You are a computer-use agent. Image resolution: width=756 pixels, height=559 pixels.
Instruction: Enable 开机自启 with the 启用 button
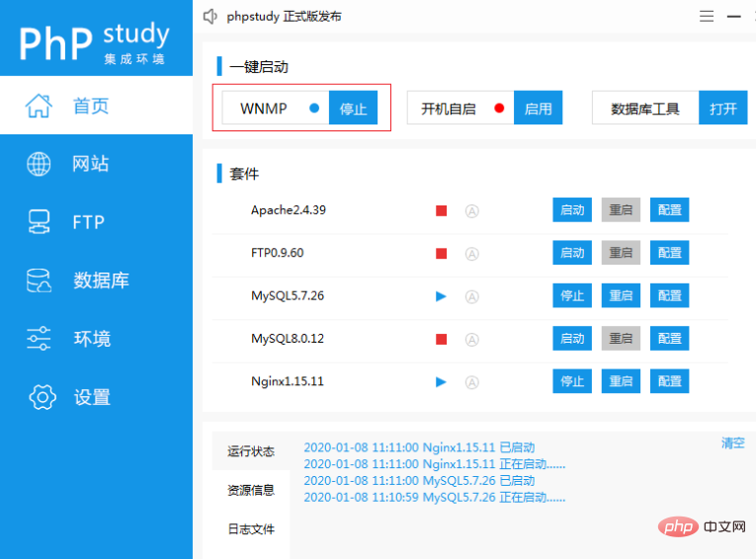[538, 108]
